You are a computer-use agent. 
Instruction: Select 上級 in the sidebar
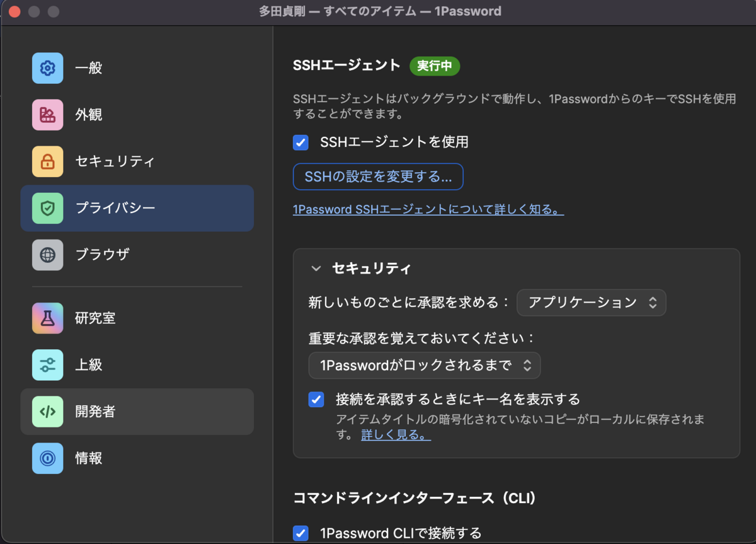tap(137, 365)
